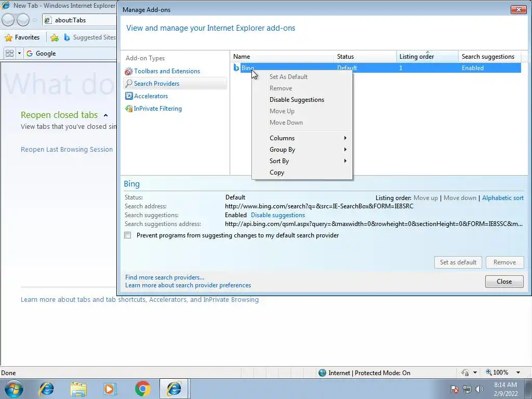Click the Name column header
The image size is (532, 399).
point(282,56)
